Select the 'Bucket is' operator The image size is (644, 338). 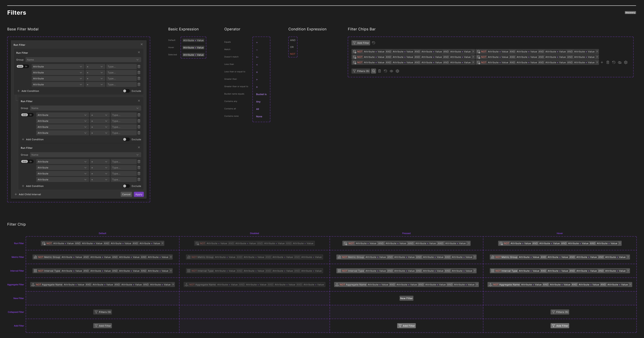[261, 94]
